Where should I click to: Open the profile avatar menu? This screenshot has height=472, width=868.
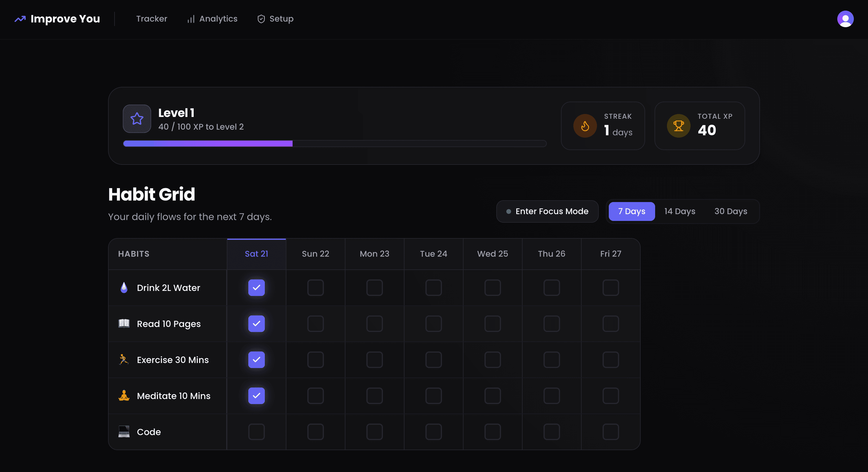coord(846,19)
